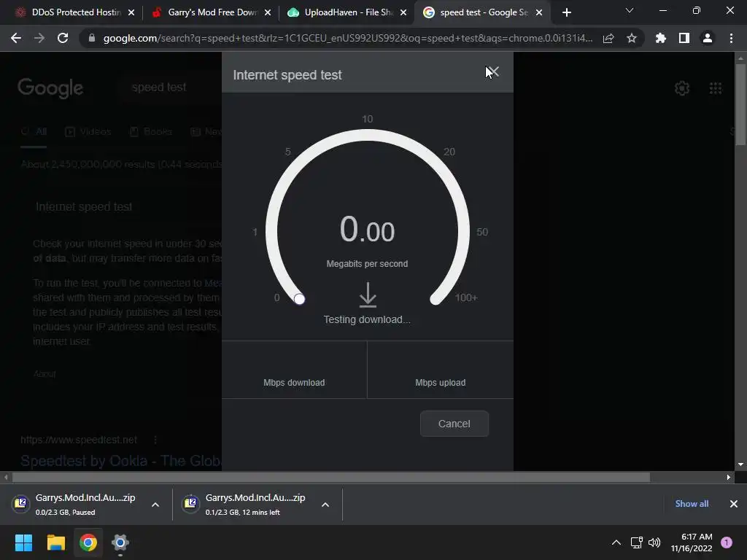Open a new browser tab

(x=566, y=12)
